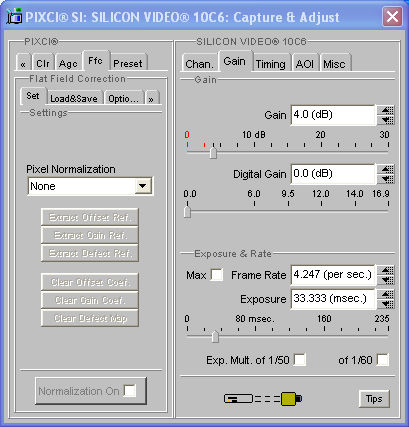409x427 pixels.
Task: Open the Optio... sub-tab
Action: pyautogui.click(x=124, y=98)
